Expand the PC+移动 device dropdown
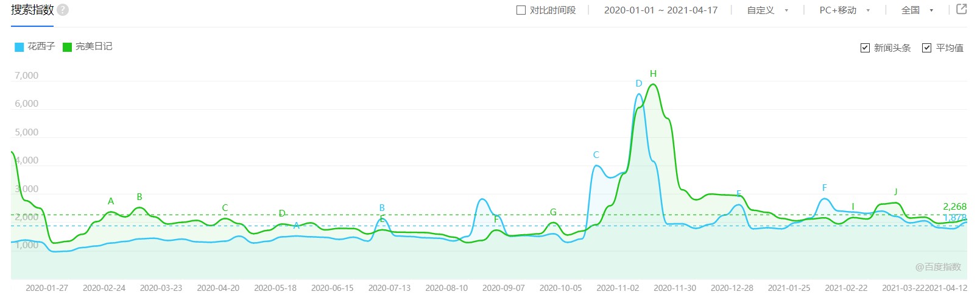Viewport: 980px width, 297px height. (x=844, y=10)
